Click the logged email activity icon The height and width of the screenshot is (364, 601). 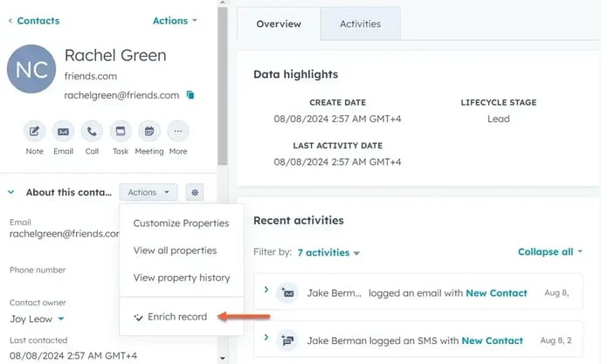coord(287,293)
